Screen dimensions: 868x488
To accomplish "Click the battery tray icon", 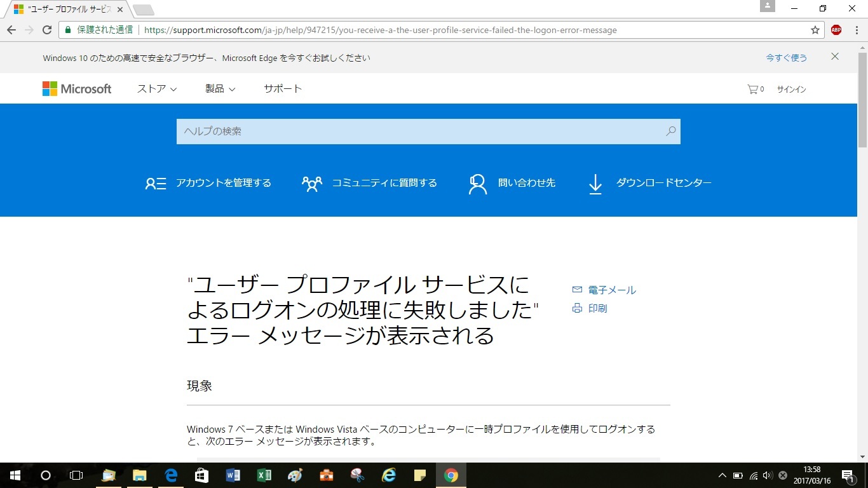I will 738,475.
